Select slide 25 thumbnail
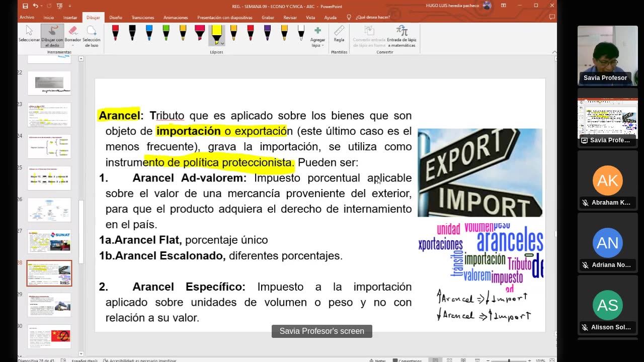Viewport: 644px width, 362px height. point(49,178)
